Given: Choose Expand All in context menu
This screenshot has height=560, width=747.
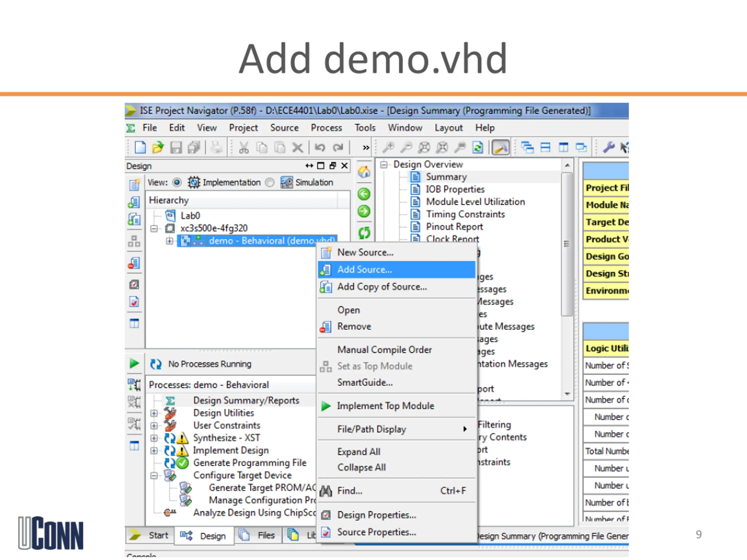Looking at the screenshot, I should pyautogui.click(x=397, y=452).
